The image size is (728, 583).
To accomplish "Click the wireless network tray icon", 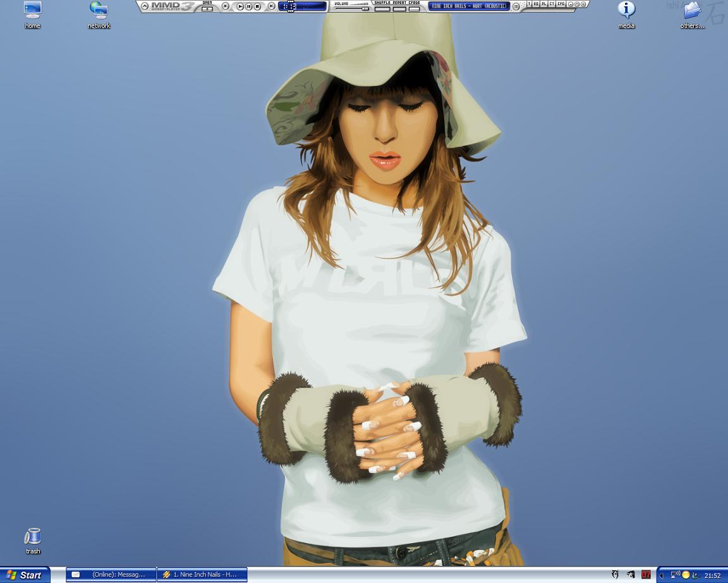I will (675, 575).
